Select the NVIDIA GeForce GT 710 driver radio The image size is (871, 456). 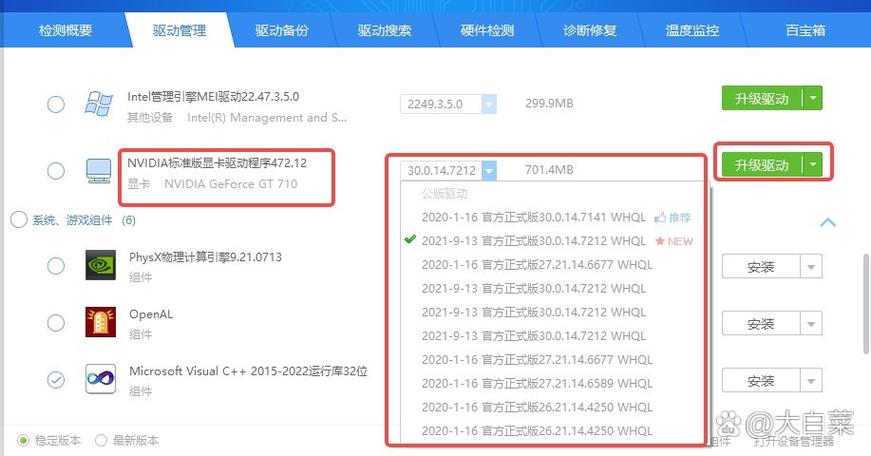56,171
